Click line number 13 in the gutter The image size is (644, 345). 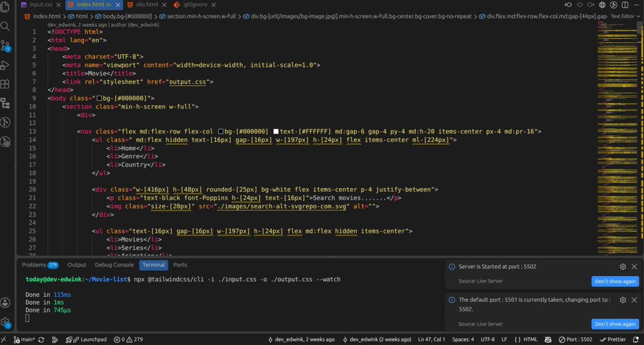click(x=33, y=131)
